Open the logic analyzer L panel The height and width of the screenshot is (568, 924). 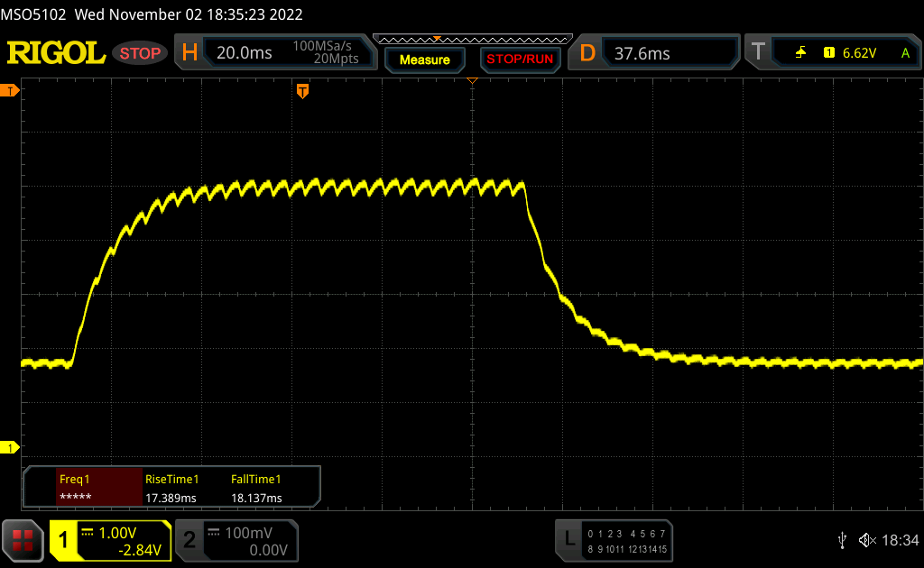click(x=568, y=539)
